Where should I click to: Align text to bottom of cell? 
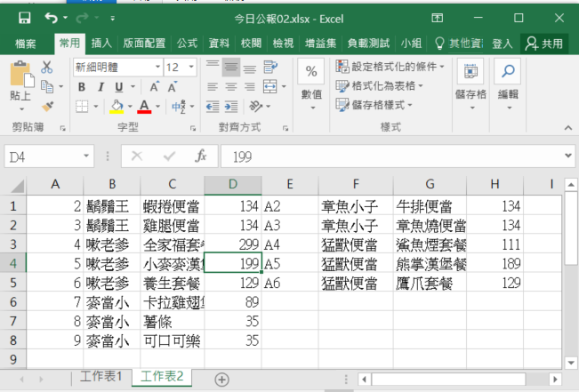tap(250, 68)
